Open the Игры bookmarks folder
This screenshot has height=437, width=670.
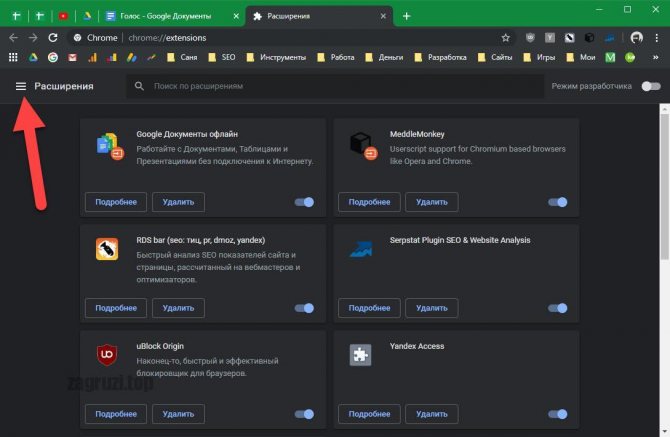point(539,57)
